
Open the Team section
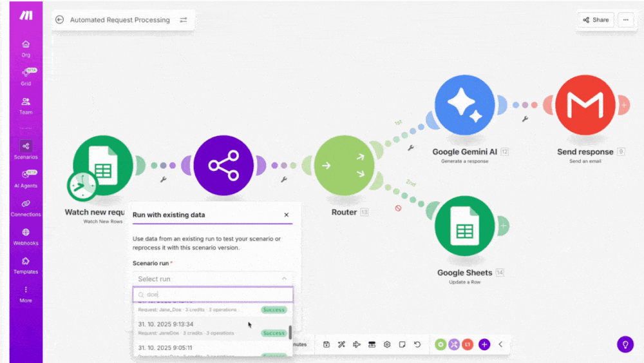(26, 106)
